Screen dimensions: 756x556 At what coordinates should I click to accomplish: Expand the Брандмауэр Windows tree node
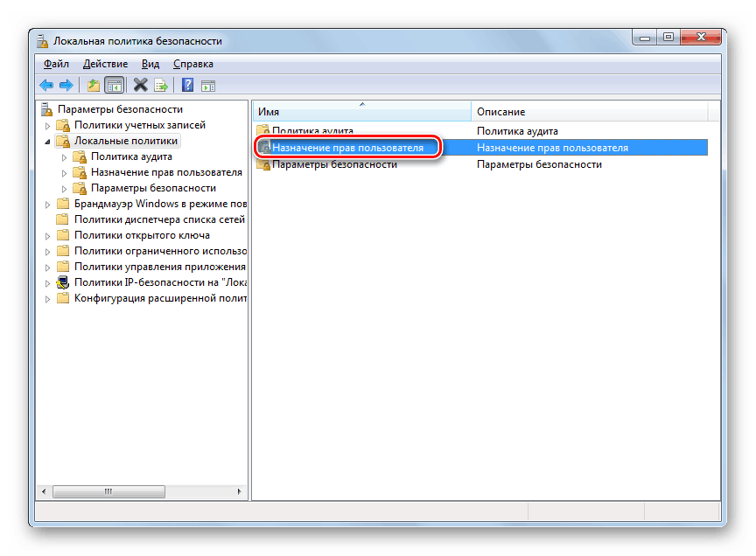(x=47, y=205)
